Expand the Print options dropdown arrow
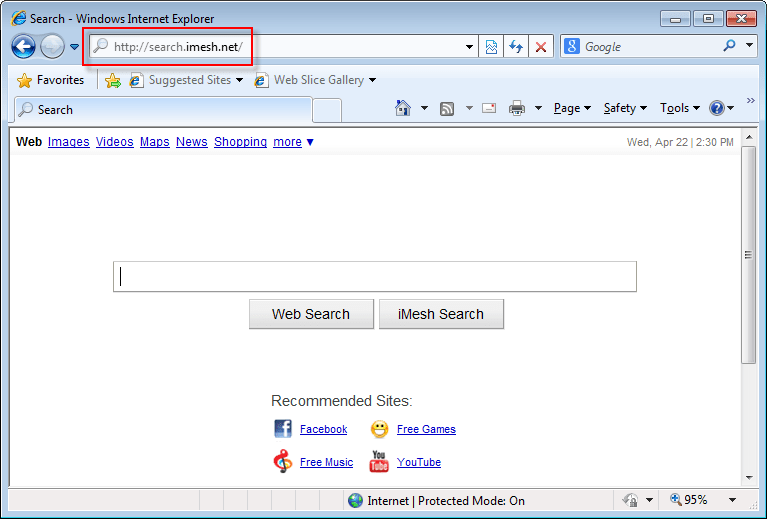 (x=539, y=108)
